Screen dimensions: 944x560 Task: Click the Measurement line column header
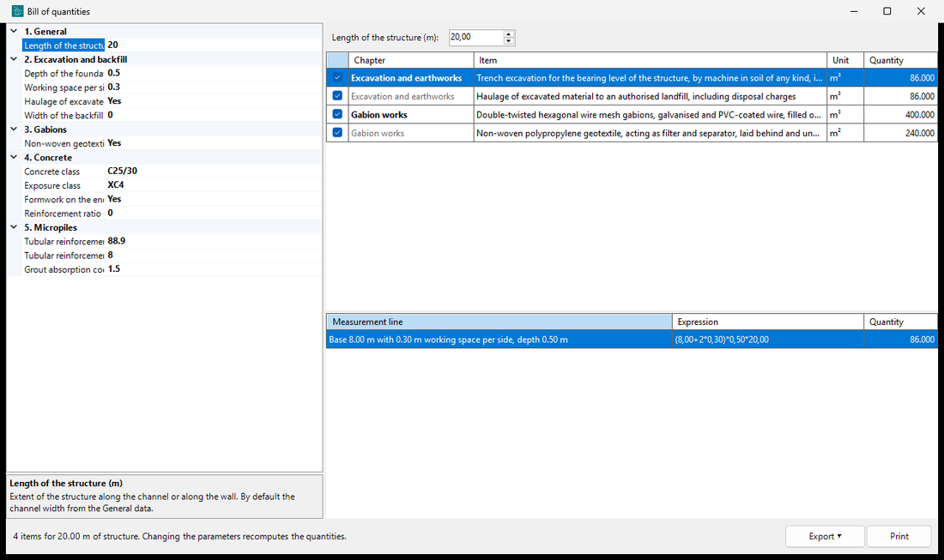499,322
